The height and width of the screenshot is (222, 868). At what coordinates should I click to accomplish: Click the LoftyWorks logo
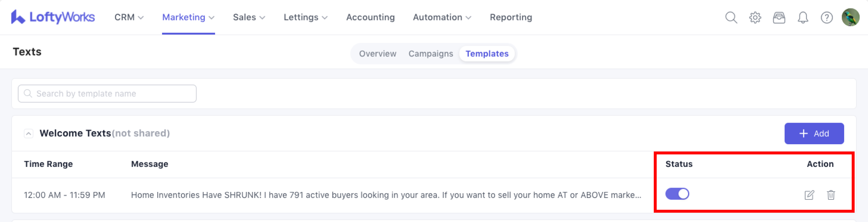point(53,17)
